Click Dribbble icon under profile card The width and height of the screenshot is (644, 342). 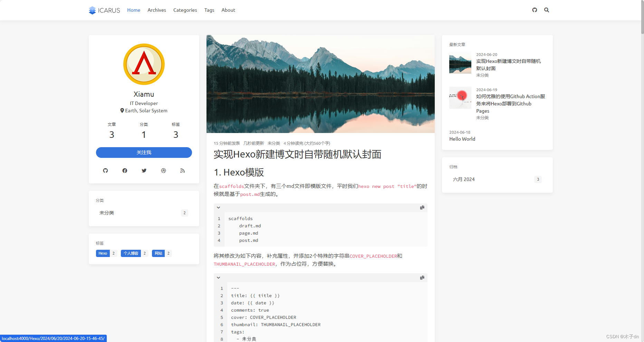(x=163, y=171)
